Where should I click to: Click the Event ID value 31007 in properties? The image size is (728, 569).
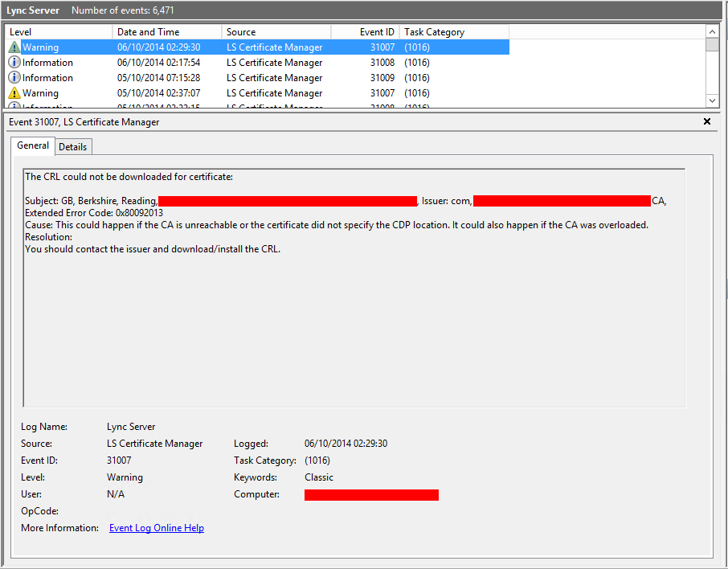[119, 461]
